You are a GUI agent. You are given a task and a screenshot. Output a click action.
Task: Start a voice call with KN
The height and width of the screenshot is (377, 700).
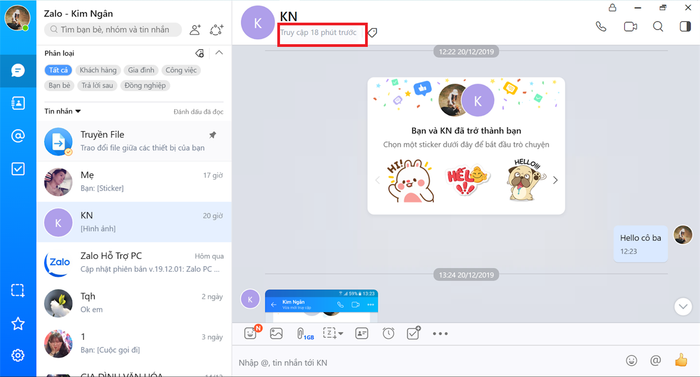[x=601, y=27]
